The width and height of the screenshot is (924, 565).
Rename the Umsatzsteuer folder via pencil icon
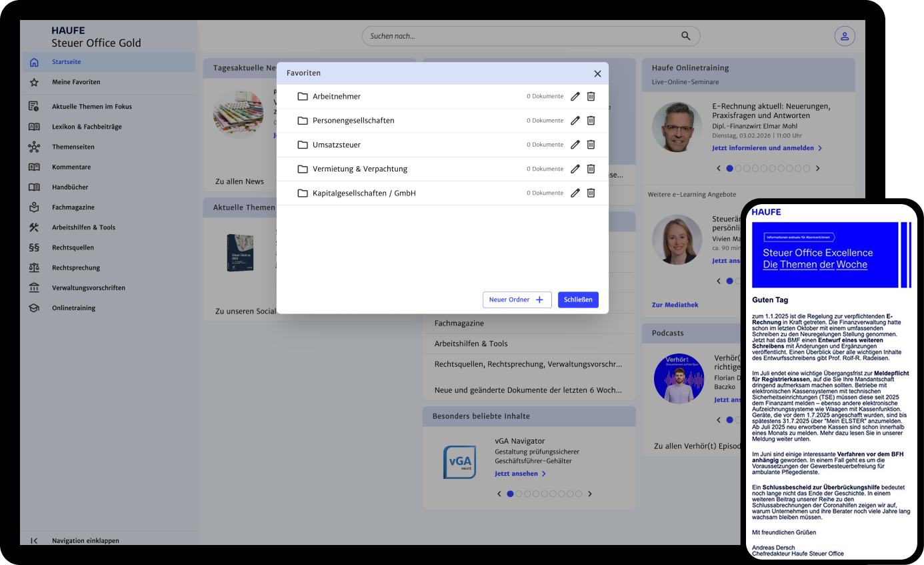tap(575, 145)
